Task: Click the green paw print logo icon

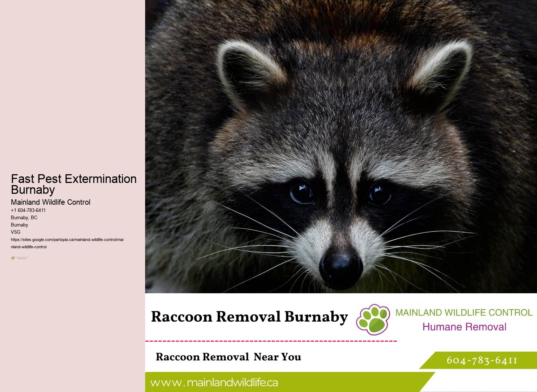Action: (373, 319)
